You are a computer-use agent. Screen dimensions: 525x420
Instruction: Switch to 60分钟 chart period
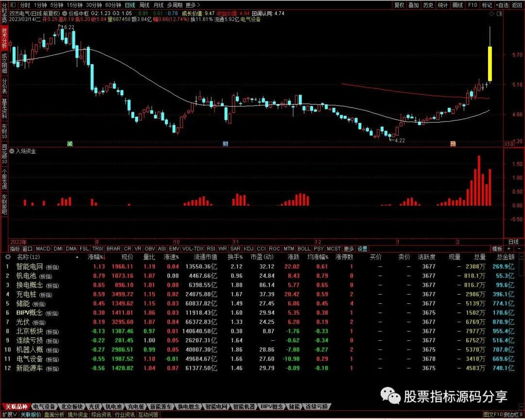tap(113, 5)
